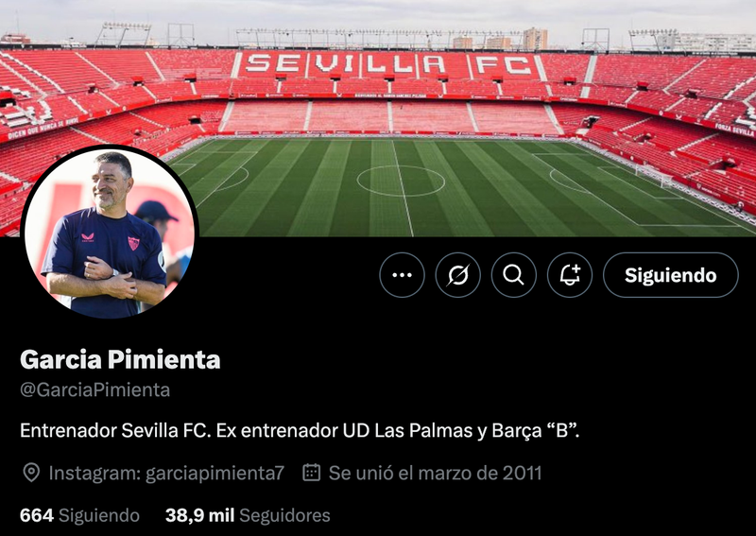The height and width of the screenshot is (536, 756).
Task: Click the display name Garcia Pimienta
Action: click(x=120, y=359)
